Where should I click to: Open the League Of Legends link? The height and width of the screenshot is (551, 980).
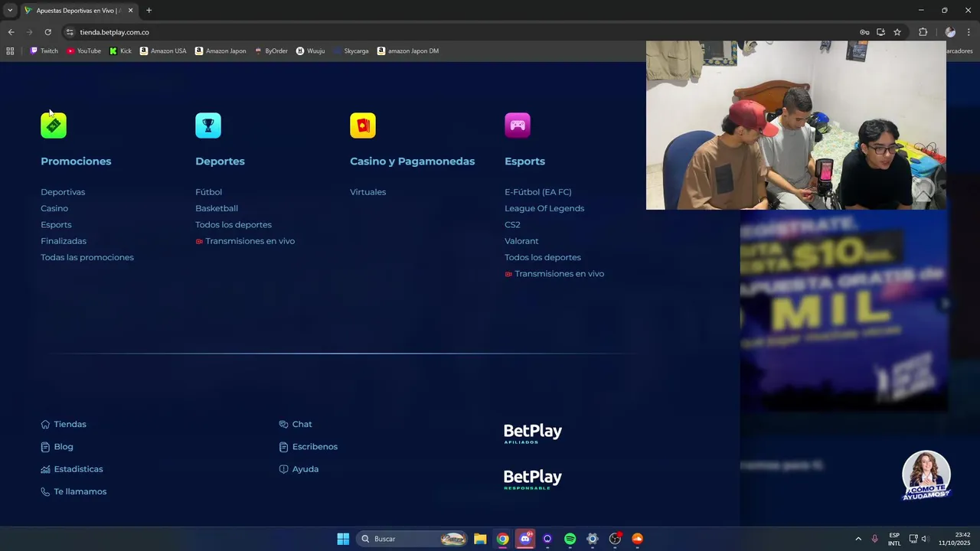click(x=544, y=208)
